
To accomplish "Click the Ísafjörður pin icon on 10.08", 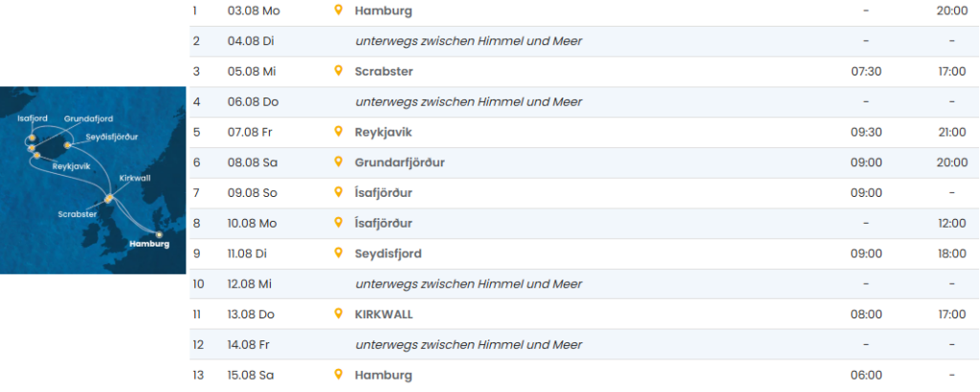I will click(338, 223).
